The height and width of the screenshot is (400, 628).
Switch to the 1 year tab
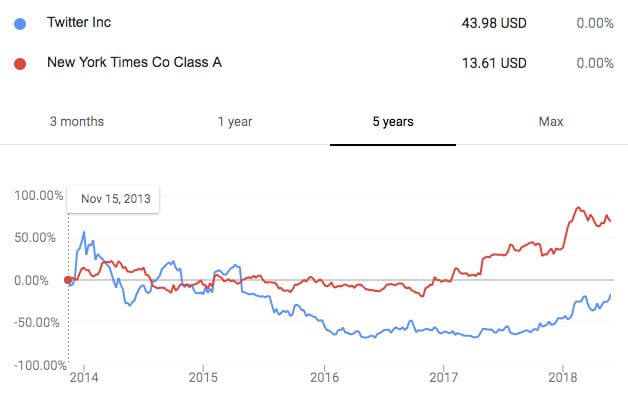pyautogui.click(x=235, y=122)
